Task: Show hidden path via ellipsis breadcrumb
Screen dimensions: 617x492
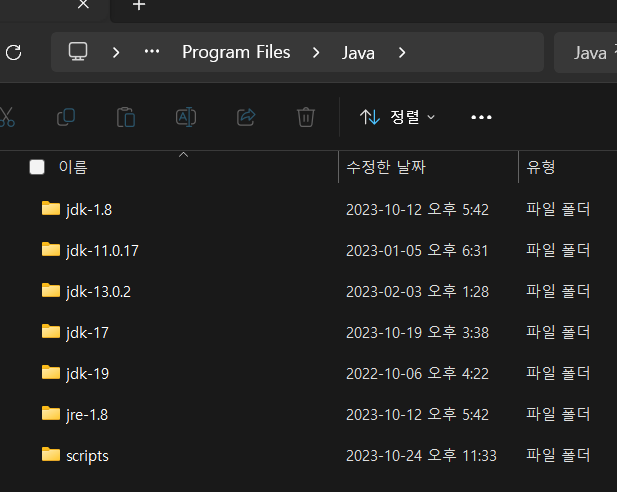Action: click(152, 52)
